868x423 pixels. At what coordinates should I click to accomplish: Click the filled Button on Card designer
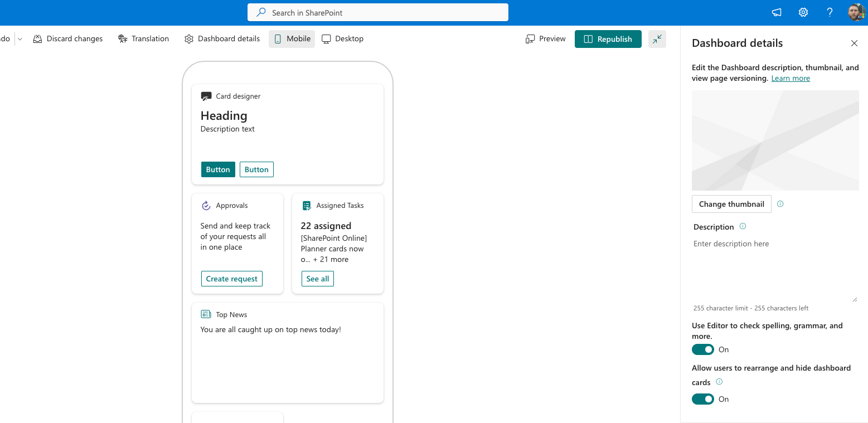218,169
